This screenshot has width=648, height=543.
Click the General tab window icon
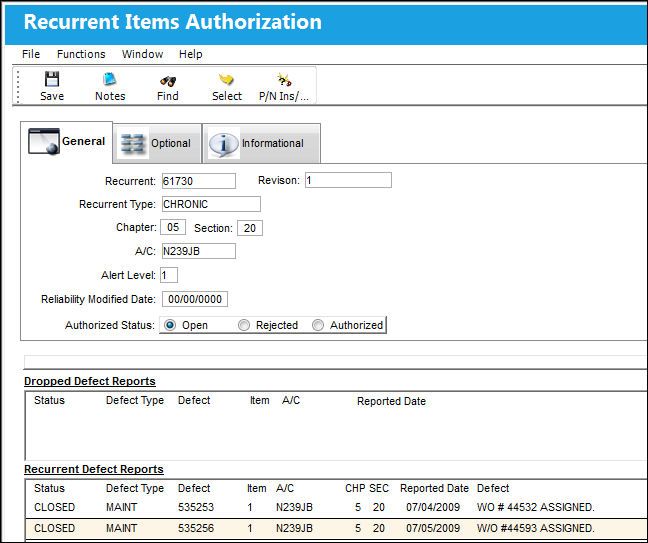pyautogui.click(x=44, y=141)
